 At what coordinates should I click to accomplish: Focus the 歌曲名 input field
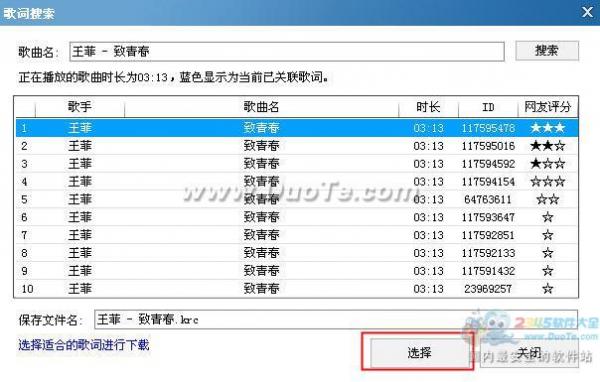[287, 51]
